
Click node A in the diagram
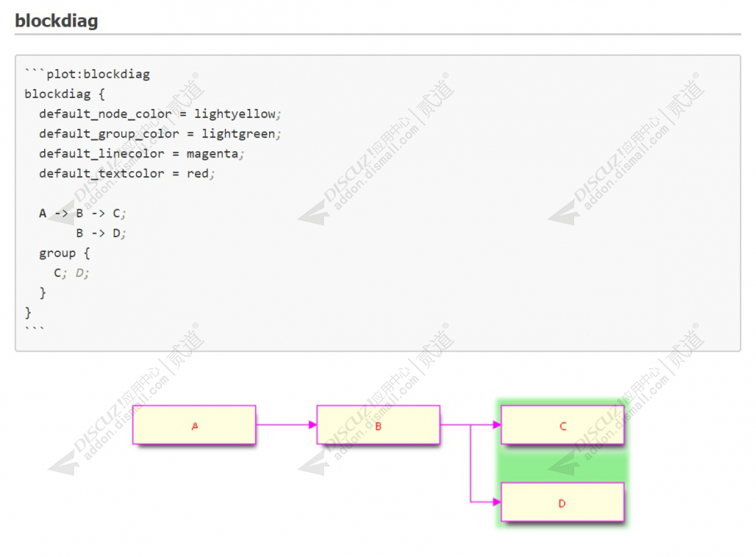click(x=194, y=425)
